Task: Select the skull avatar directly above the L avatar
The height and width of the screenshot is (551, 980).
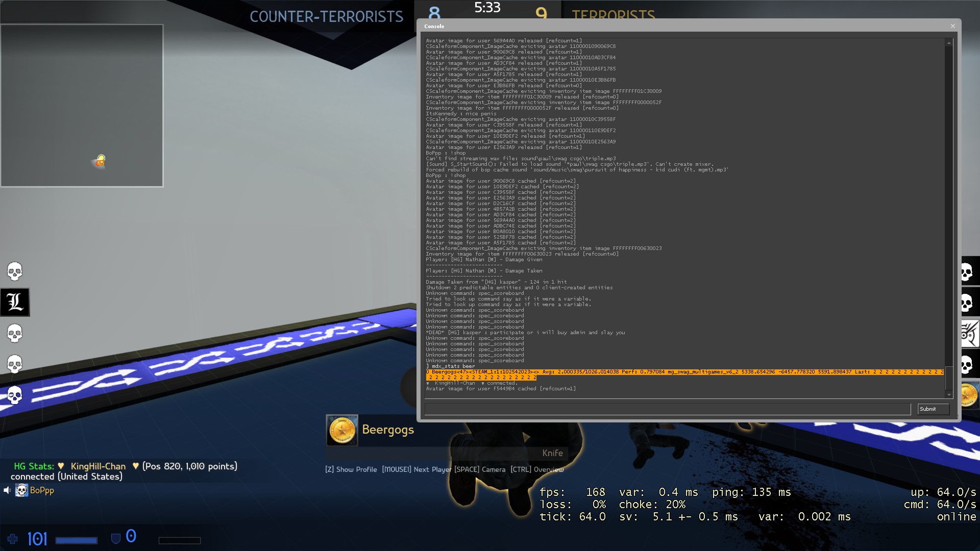Action: (15, 271)
